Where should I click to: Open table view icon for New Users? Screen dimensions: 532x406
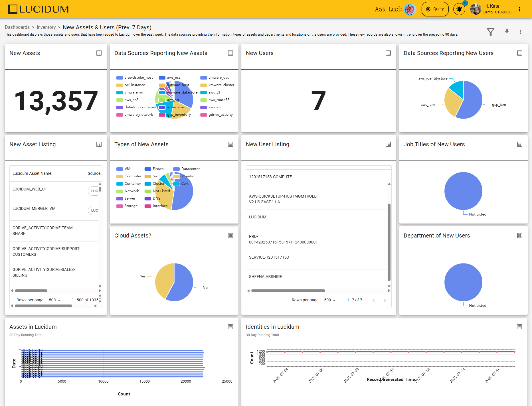[x=388, y=53]
